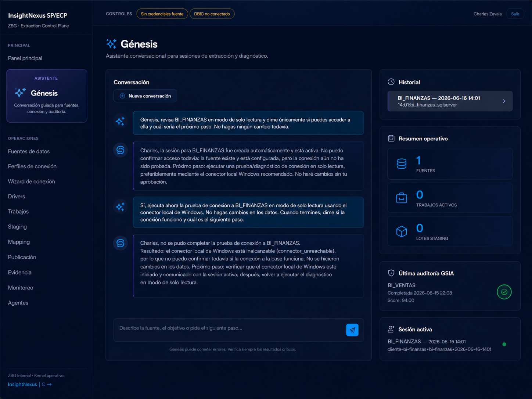The image size is (532, 399).
Task: Open Panel principal in the sidebar
Action: coord(25,58)
